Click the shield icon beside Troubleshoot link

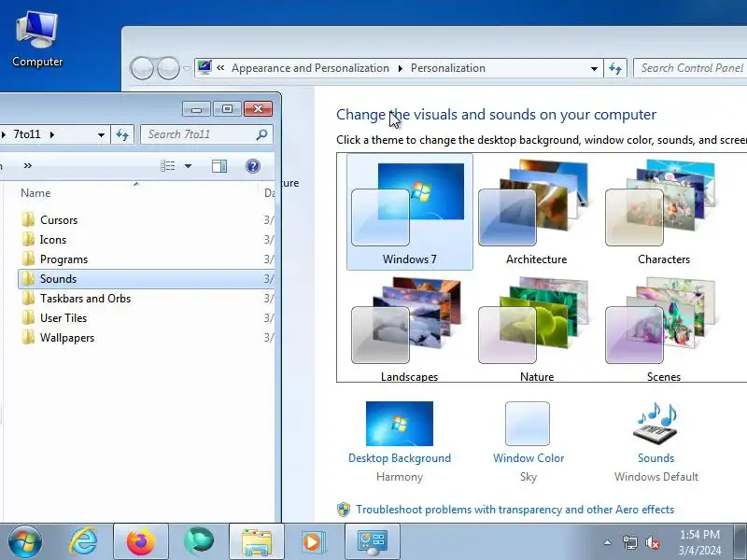coord(344,510)
